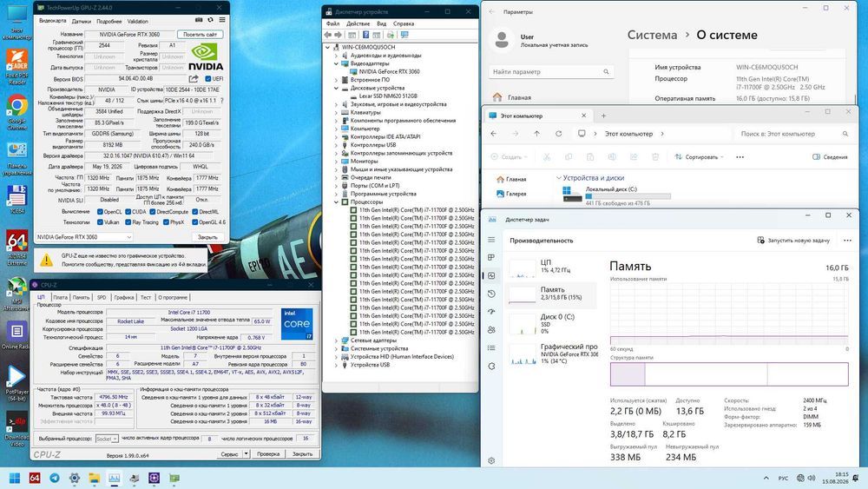The image size is (868, 489).
Task: Open Графика tab in CPU-Z
Action: 124,297
